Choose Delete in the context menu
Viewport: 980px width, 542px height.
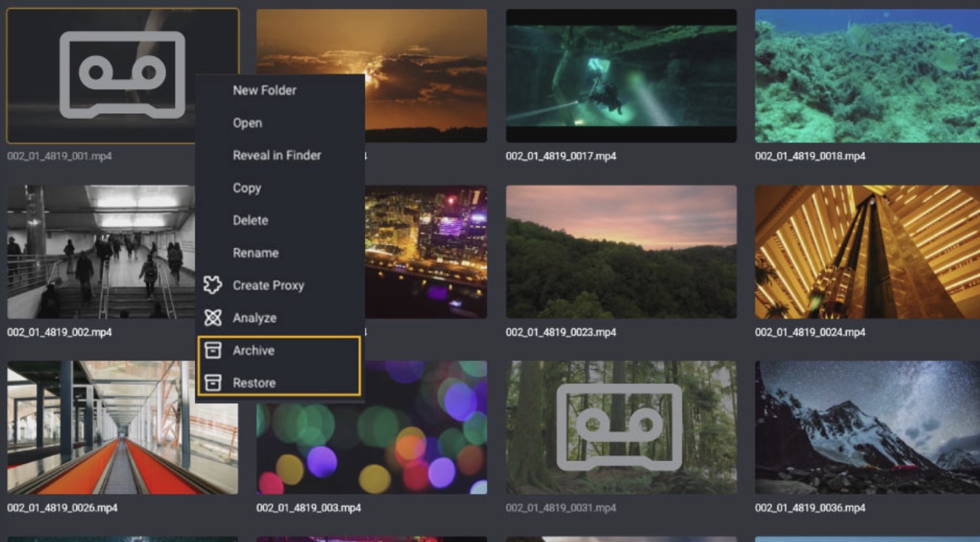[x=250, y=220]
